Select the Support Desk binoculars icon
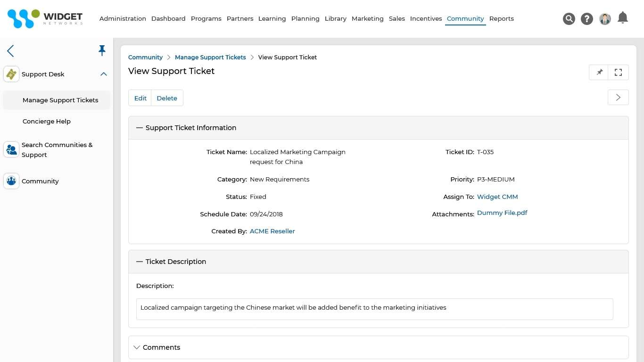This screenshot has height=362, width=644. pyautogui.click(x=11, y=74)
